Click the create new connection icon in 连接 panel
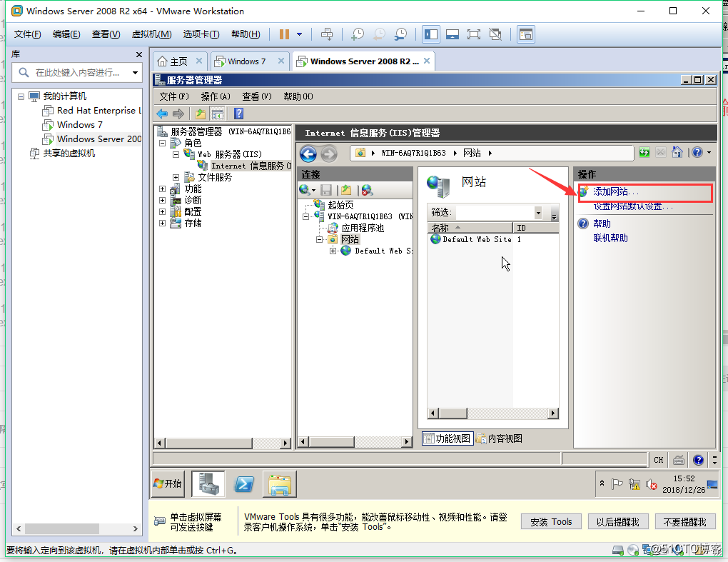 tap(307, 190)
